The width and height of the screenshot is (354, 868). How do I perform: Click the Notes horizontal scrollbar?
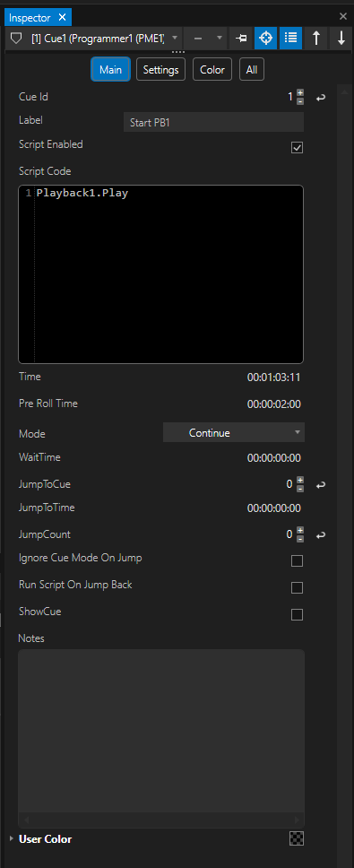(x=161, y=820)
